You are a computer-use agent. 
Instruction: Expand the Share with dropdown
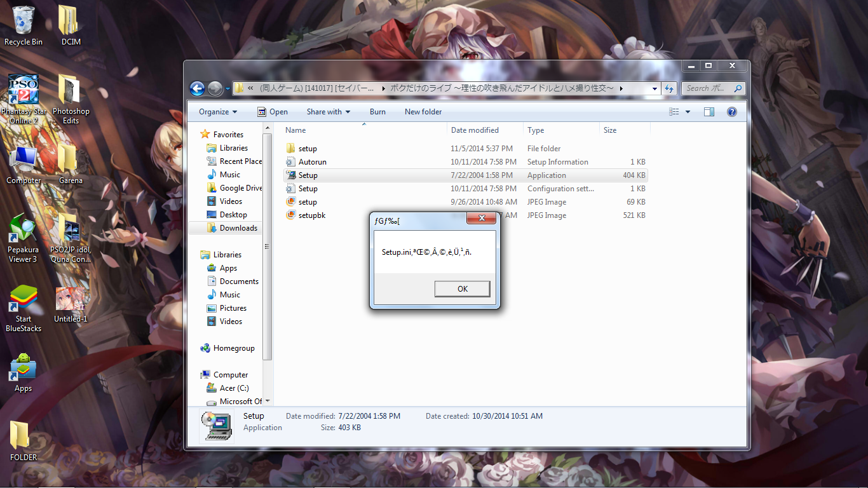coord(329,112)
